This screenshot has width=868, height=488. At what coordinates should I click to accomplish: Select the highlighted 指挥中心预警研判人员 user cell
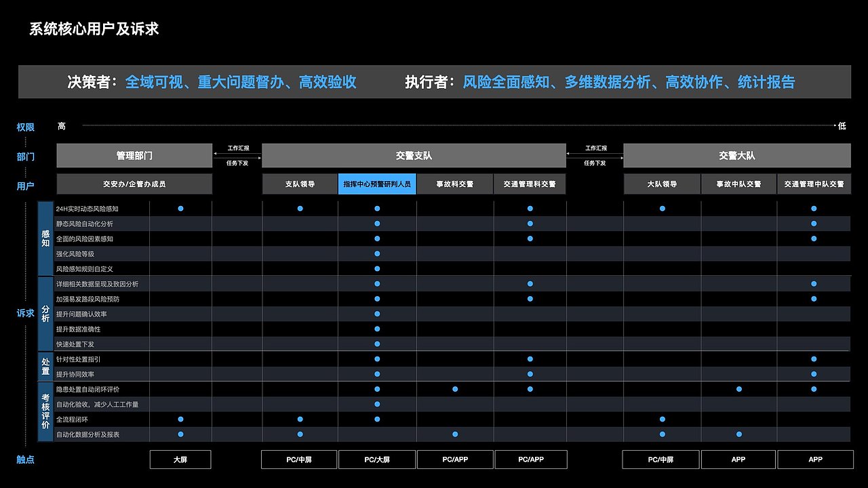[x=377, y=184]
